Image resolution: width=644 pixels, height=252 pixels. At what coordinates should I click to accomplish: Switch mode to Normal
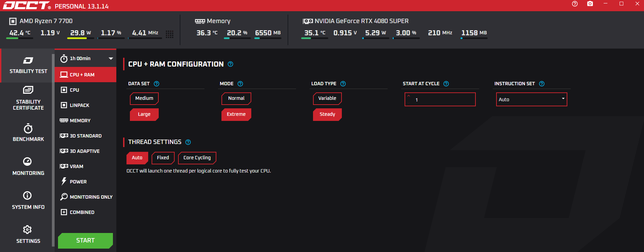(236, 98)
